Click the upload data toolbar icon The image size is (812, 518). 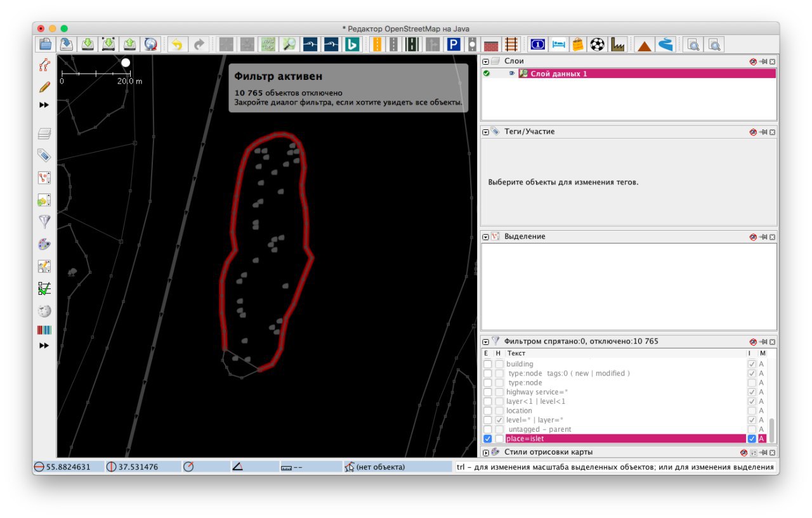pos(129,44)
